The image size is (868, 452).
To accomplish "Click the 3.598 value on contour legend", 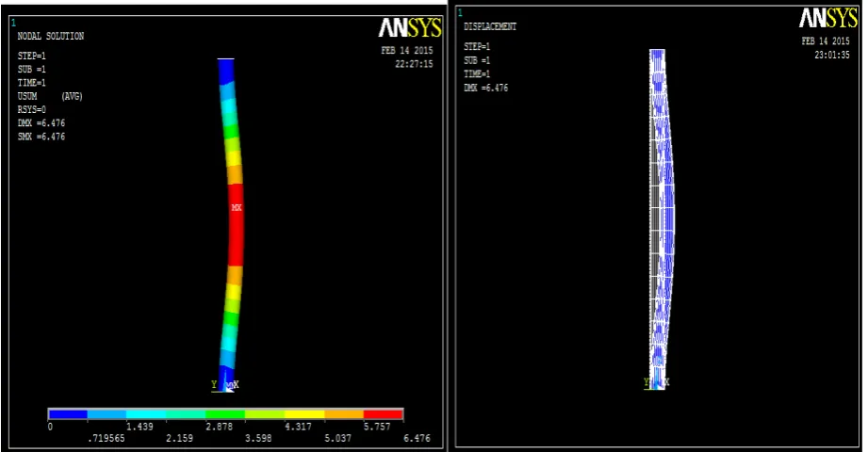I will click(258, 438).
